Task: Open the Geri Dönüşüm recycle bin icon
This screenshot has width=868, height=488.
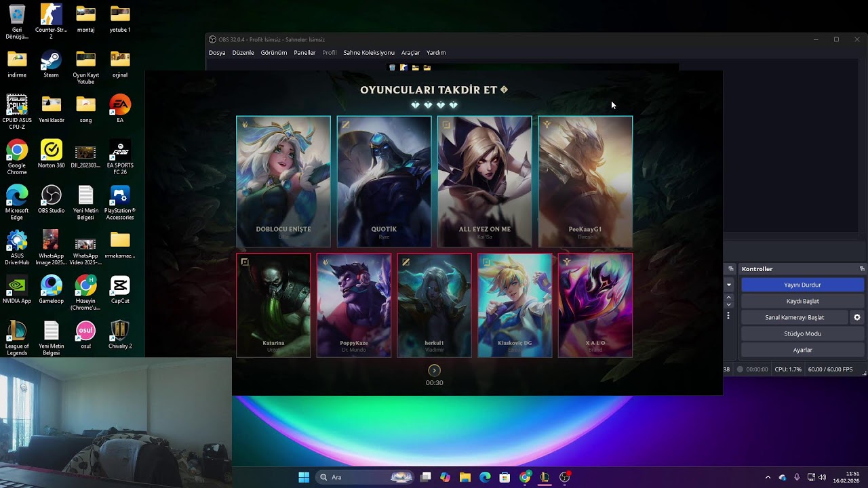Action: pyautogui.click(x=17, y=22)
